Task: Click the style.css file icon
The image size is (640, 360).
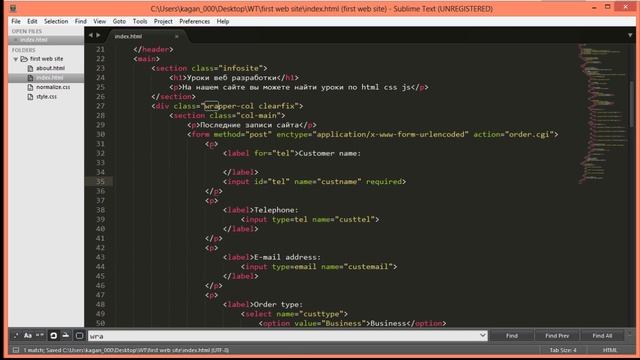Action: tap(30, 97)
